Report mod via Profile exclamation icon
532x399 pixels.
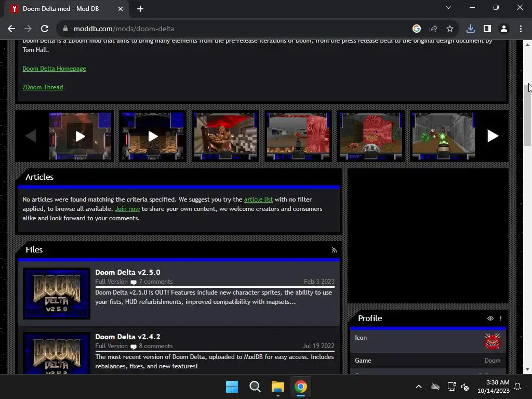coord(501,318)
